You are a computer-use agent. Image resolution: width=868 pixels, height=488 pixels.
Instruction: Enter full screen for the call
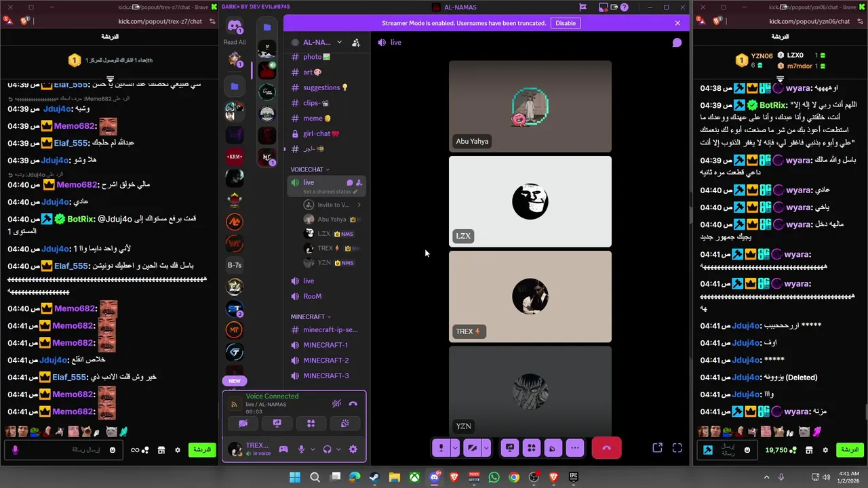click(x=677, y=448)
